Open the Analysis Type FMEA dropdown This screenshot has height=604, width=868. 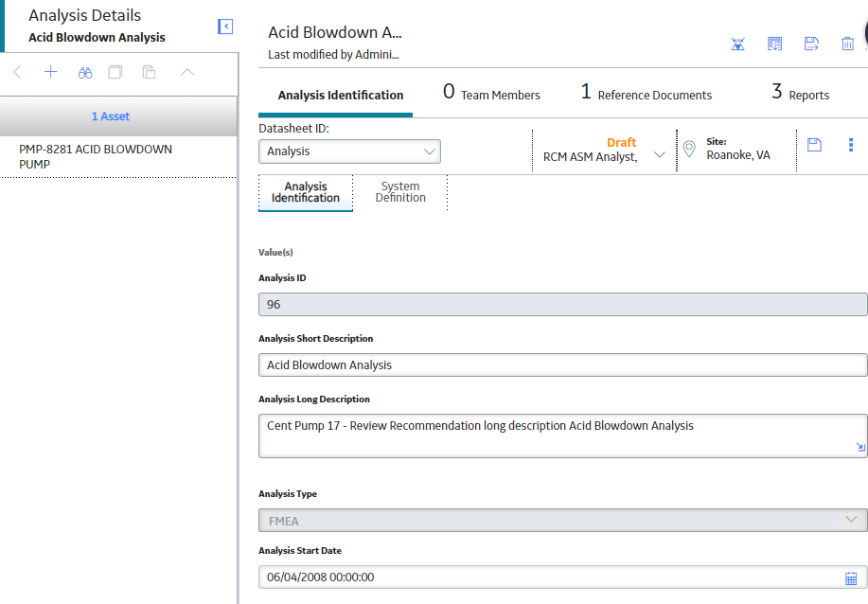[562, 521]
